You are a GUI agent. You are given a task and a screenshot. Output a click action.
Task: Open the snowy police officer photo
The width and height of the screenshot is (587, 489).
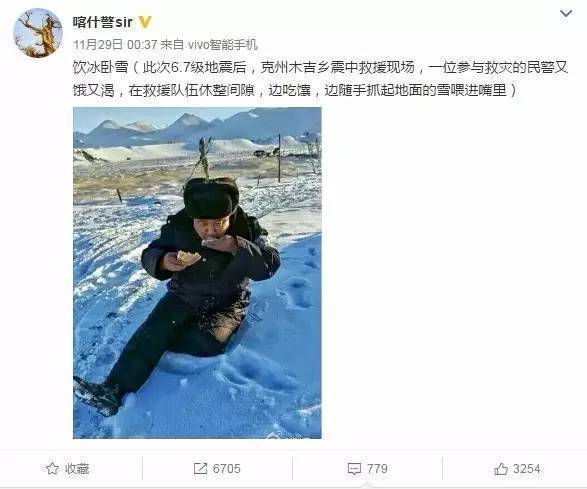click(197, 273)
